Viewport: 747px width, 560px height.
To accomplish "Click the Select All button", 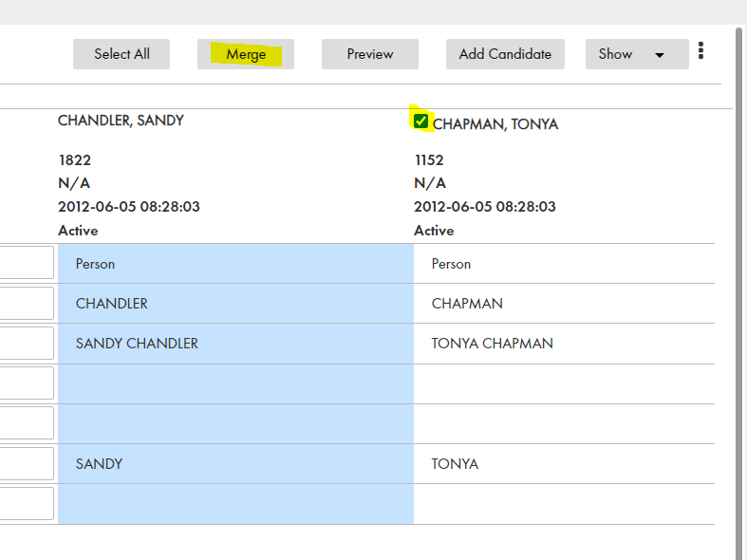I will click(121, 54).
